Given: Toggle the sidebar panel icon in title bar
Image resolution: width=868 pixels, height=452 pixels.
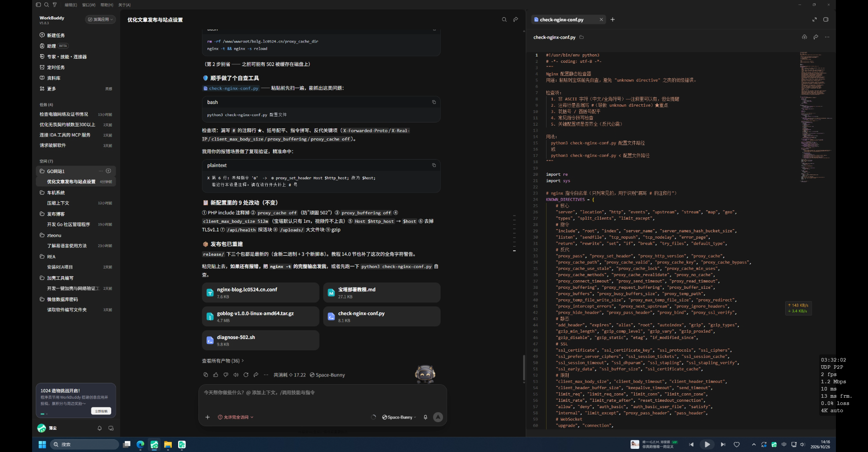Looking at the screenshot, I should tap(38, 5).
